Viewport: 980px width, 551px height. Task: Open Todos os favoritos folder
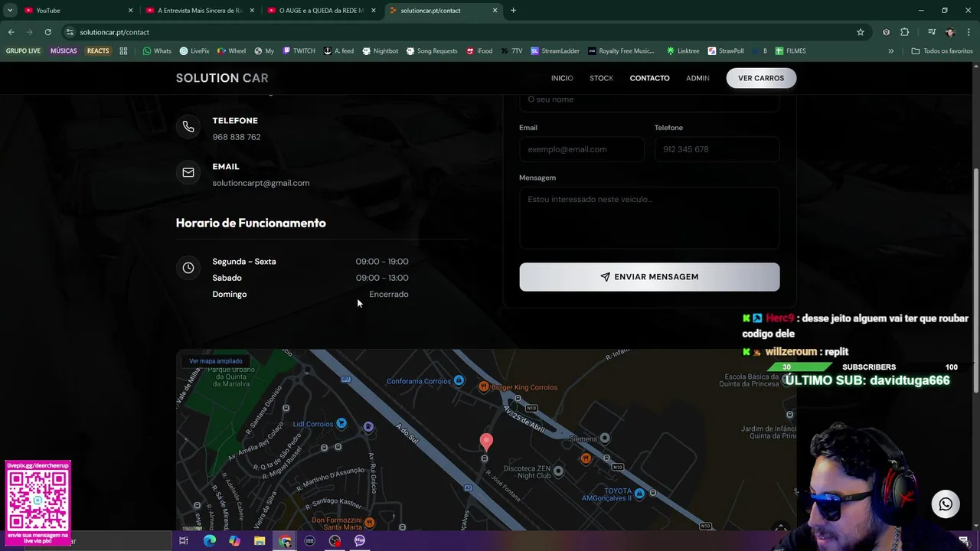click(x=942, y=51)
